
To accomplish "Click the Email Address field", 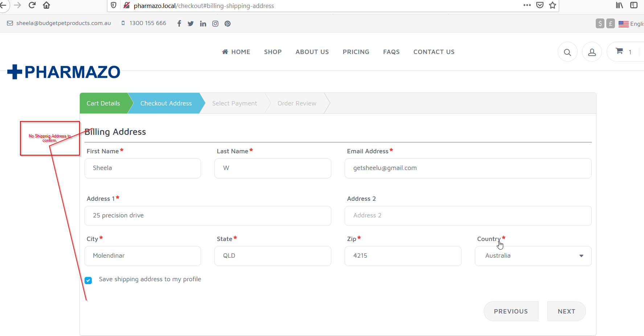I will [468, 168].
